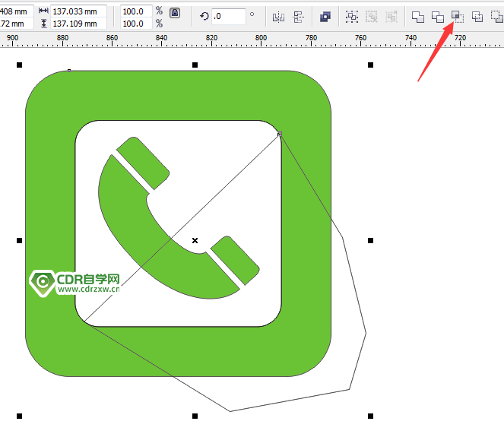Click the Simplify shaping icon

477,17
